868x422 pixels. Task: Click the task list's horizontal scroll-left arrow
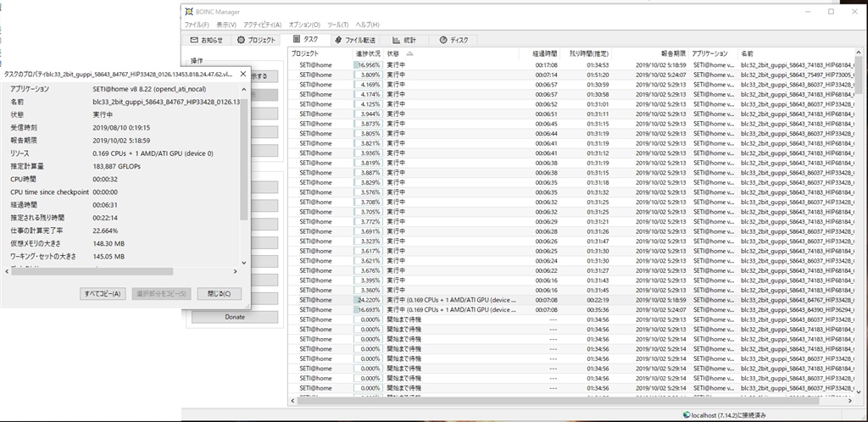point(292,401)
